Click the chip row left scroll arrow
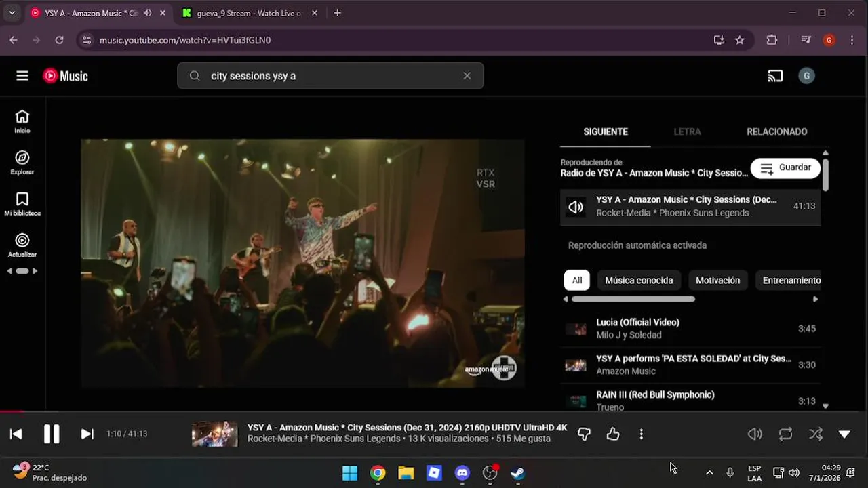868x488 pixels. click(566, 299)
